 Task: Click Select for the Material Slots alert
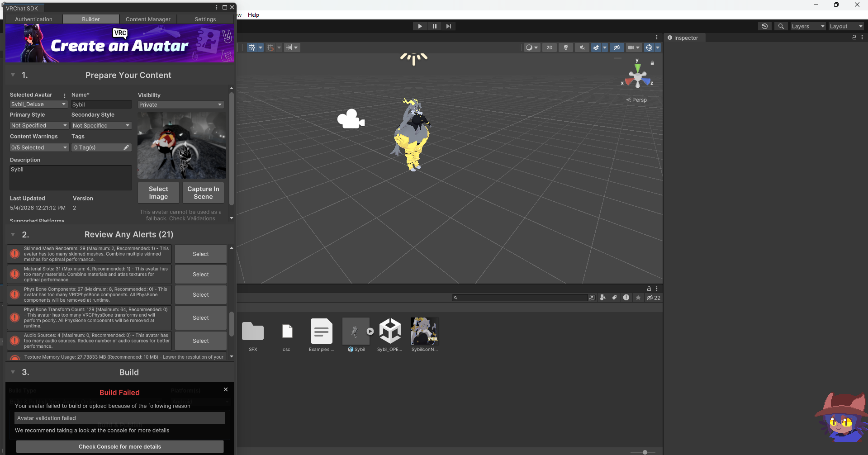(201, 275)
